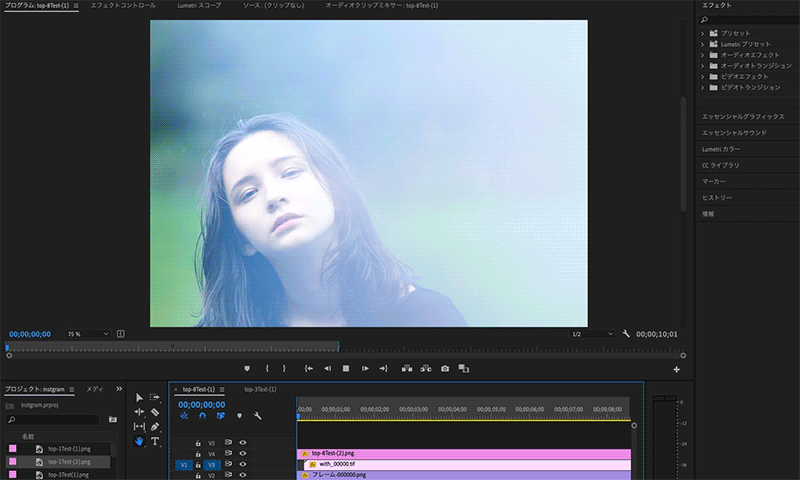
Task: Toggle V3 track targeting
Action: pyautogui.click(x=211, y=465)
